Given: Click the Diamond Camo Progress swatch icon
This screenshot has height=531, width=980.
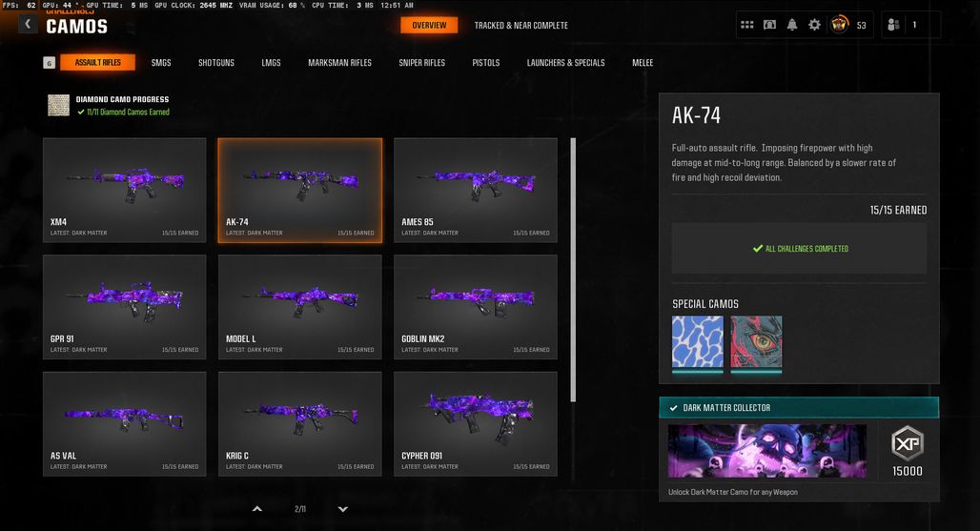Looking at the screenshot, I should click(59, 105).
